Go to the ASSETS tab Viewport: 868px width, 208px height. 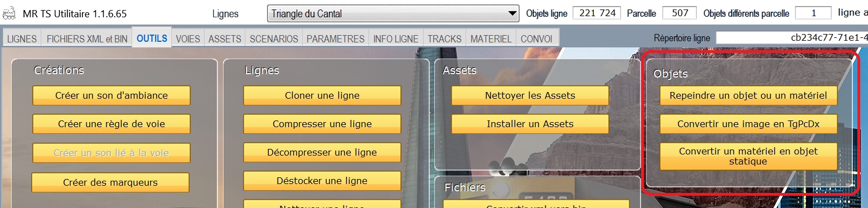225,39
